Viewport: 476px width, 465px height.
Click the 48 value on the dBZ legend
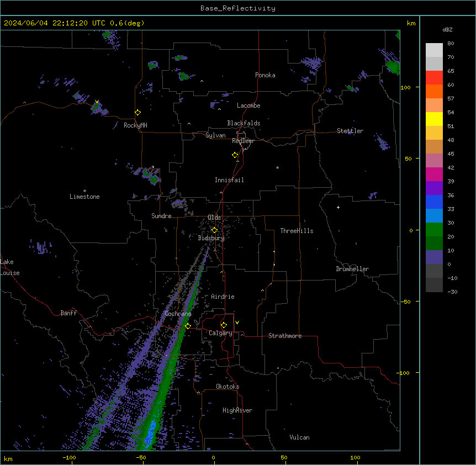(451, 140)
